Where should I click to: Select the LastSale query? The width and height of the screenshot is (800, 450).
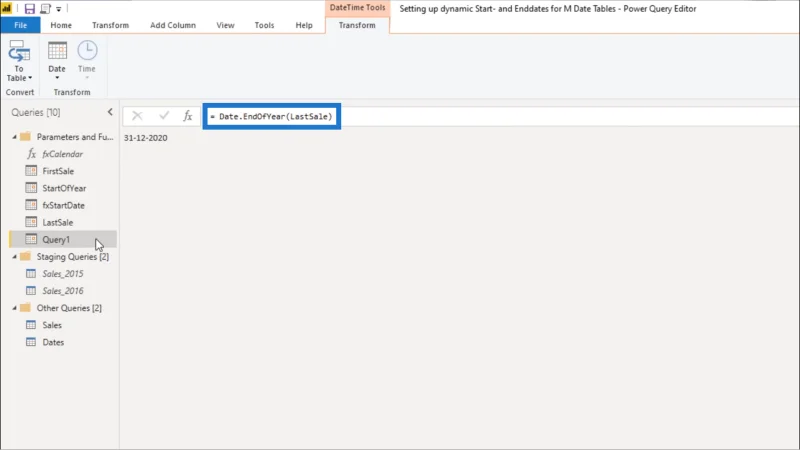click(58, 222)
